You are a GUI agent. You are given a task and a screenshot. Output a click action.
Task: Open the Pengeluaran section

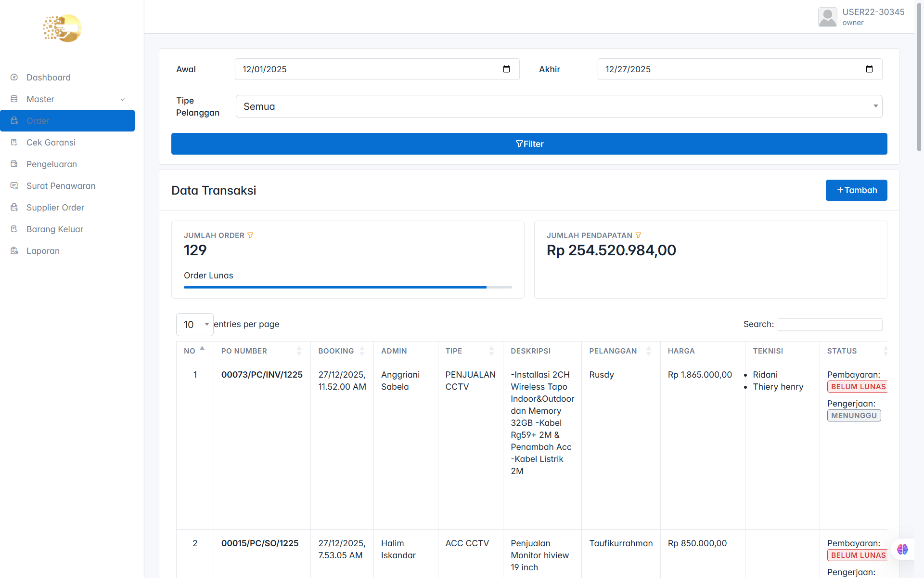tap(51, 164)
